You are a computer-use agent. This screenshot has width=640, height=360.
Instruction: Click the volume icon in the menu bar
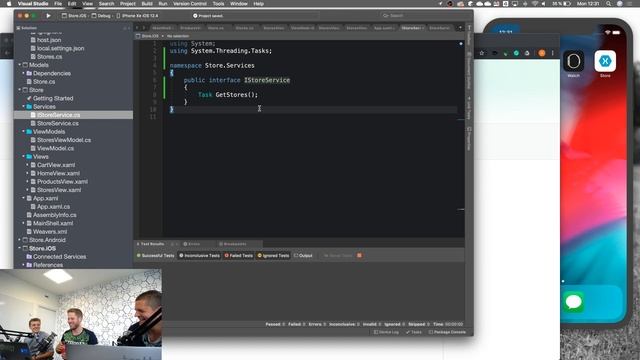point(544,4)
